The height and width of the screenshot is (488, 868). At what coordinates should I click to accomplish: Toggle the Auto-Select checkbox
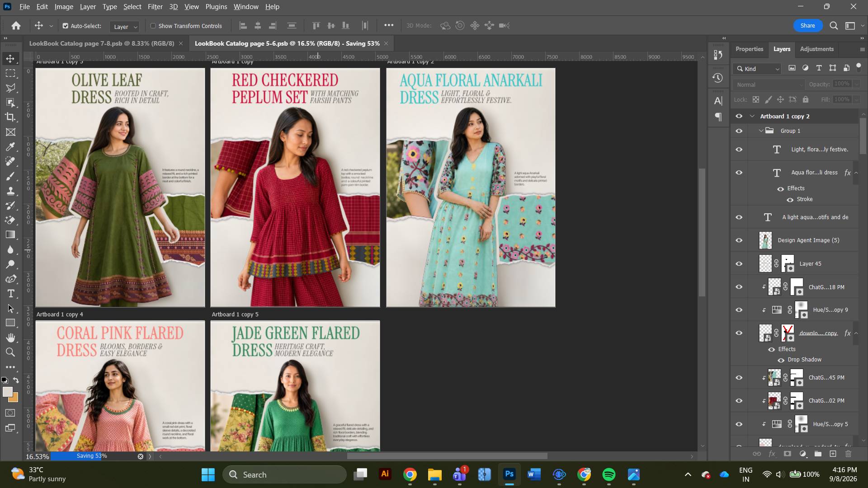click(x=66, y=26)
